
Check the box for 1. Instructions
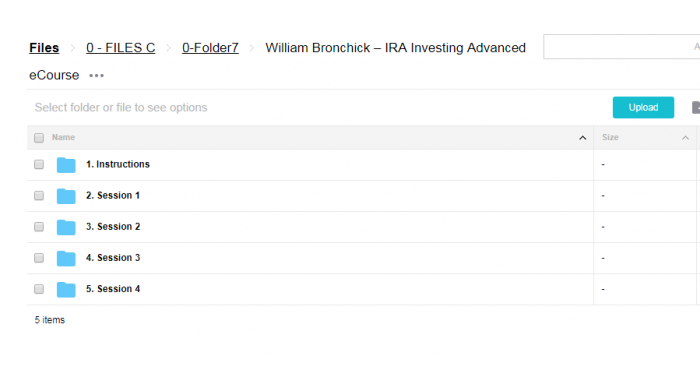coord(39,164)
